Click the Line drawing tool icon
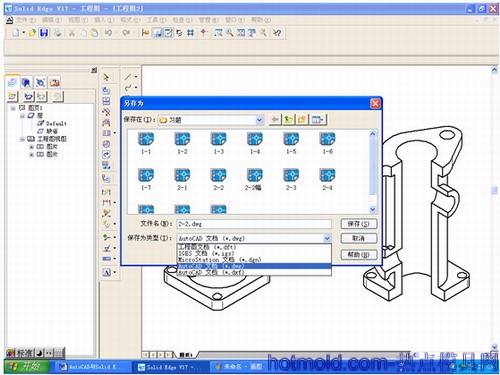 [x=128, y=77]
